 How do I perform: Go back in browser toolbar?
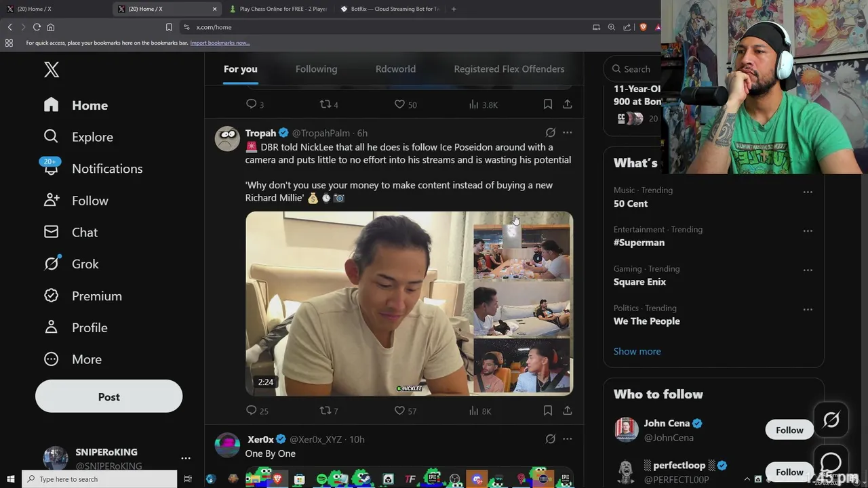[9, 27]
